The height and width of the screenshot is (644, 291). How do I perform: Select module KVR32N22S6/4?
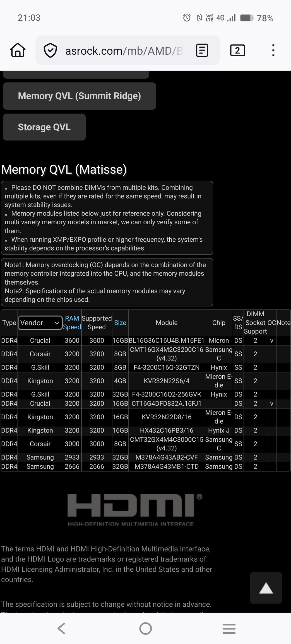click(x=167, y=381)
